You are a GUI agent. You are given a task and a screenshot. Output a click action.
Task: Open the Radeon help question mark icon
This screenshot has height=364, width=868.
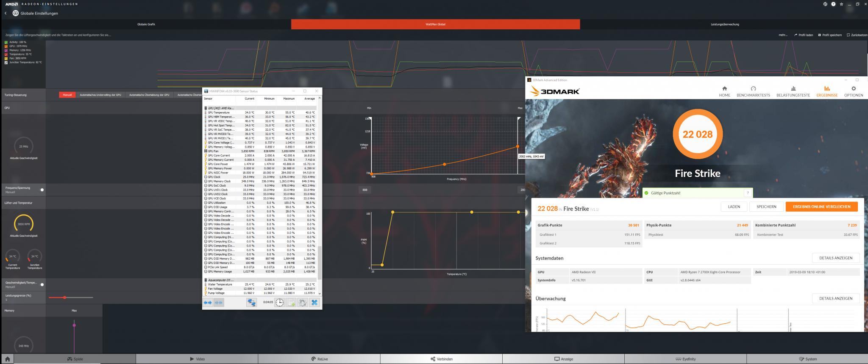coord(833,4)
